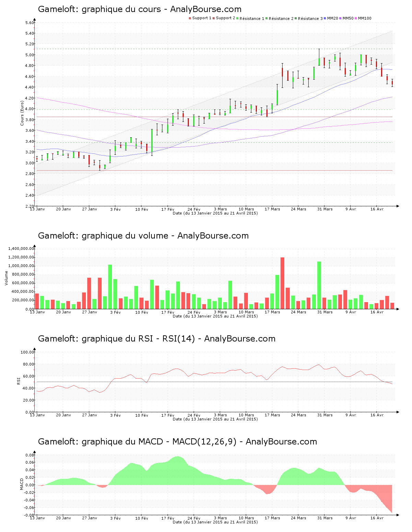Click the '5.60' price axis value
Screen dimensions: 412x532
pyautogui.click(x=30, y=23)
